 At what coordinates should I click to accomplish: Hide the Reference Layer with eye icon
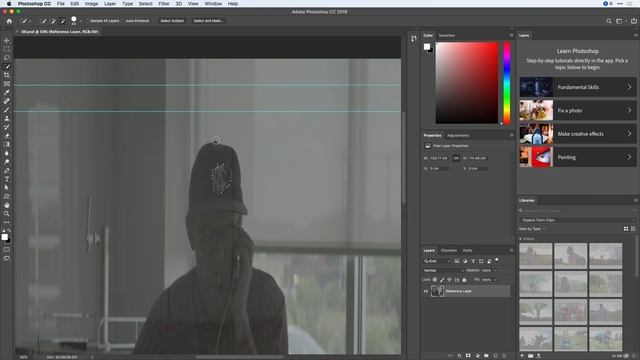426,291
